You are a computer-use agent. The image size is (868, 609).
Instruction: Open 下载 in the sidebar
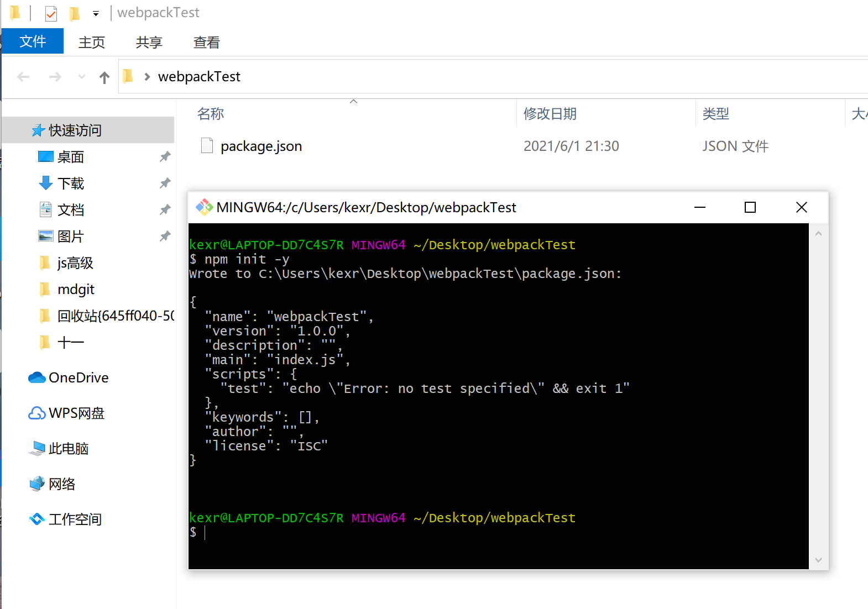(71, 183)
